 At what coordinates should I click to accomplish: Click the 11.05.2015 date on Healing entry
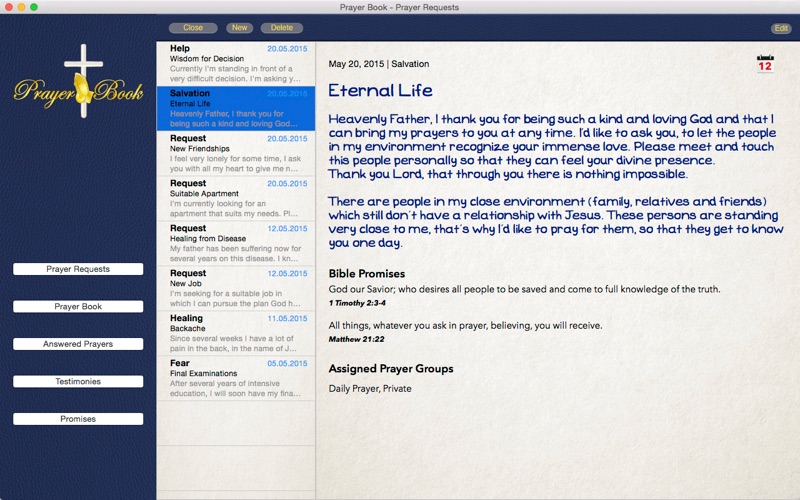tap(287, 318)
